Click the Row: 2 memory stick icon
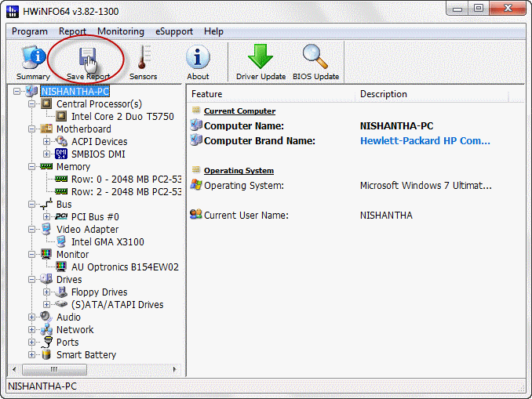Image resolution: width=532 pixels, height=399 pixels. pyautogui.click(x=61, y=191)
